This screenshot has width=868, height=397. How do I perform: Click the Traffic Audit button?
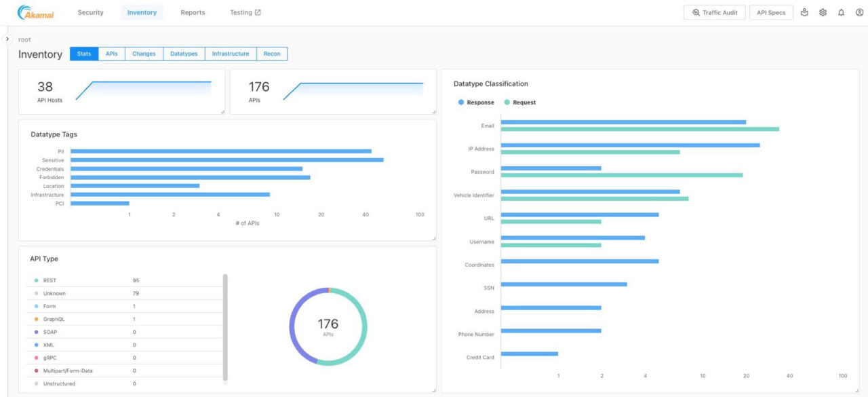[714, 12]
